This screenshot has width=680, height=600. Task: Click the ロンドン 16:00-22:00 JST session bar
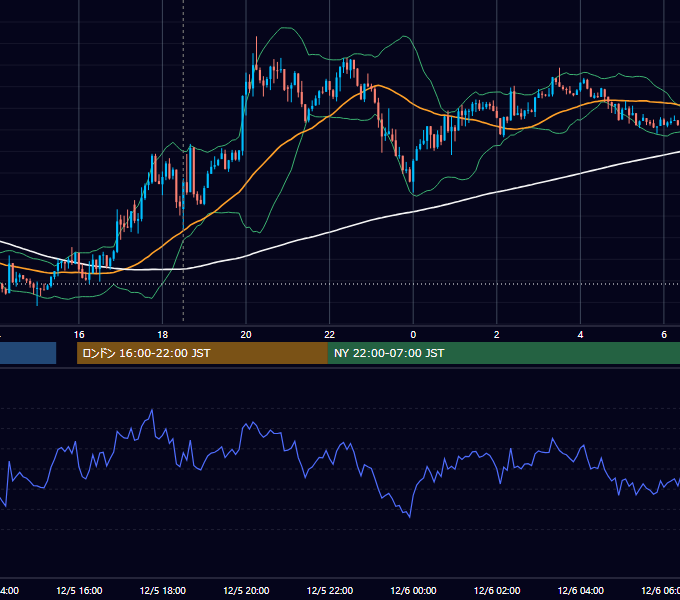click(202, 353)
